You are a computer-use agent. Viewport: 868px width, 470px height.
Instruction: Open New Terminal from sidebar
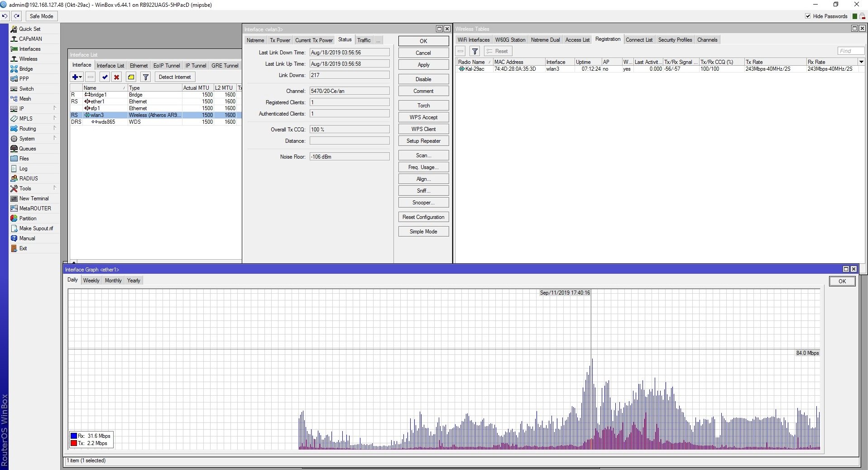(34, 199)
